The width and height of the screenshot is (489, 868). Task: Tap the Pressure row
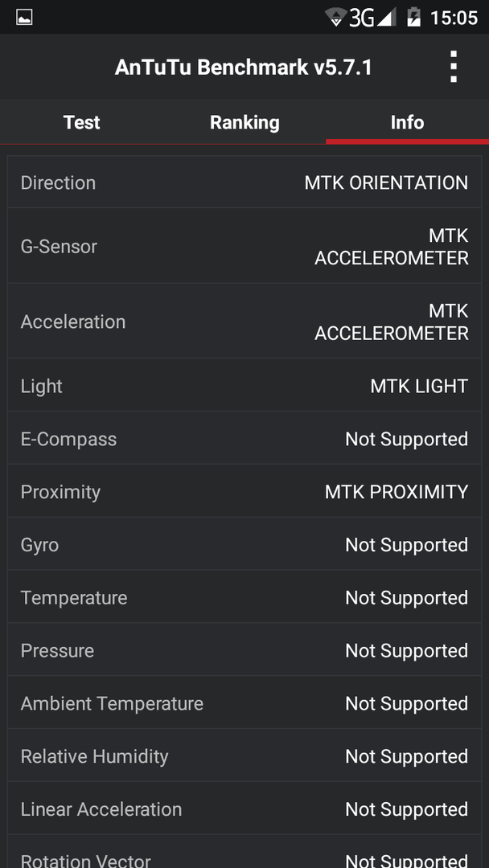(244, 650)
